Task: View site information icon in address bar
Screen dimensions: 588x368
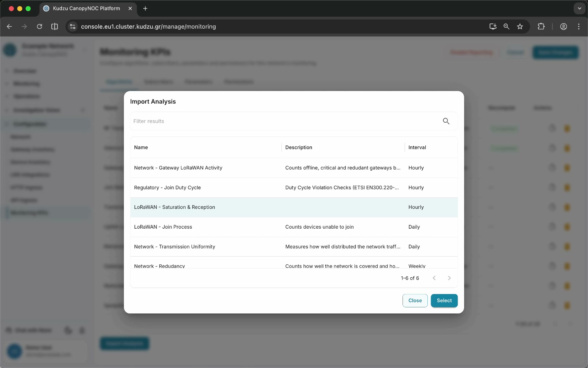Action: (x=72, y=27)
